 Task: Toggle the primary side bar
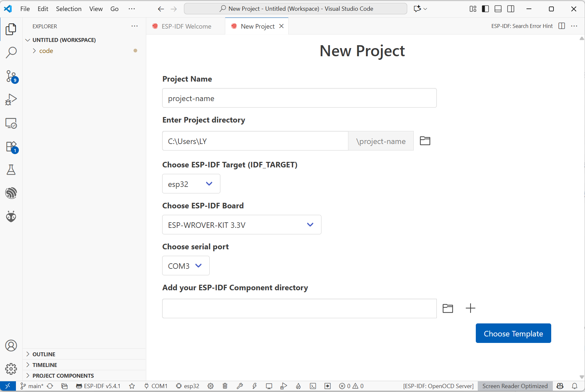tap(485, 9)
